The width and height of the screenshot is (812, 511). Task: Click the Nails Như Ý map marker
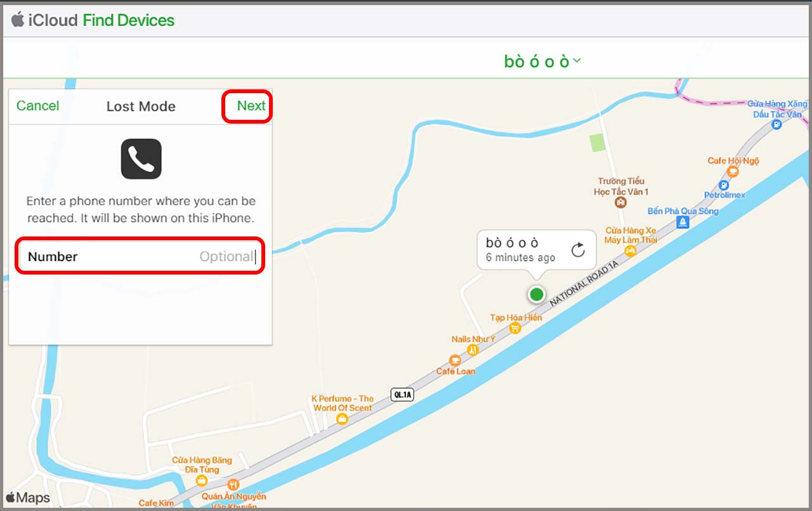pos(473,350)
